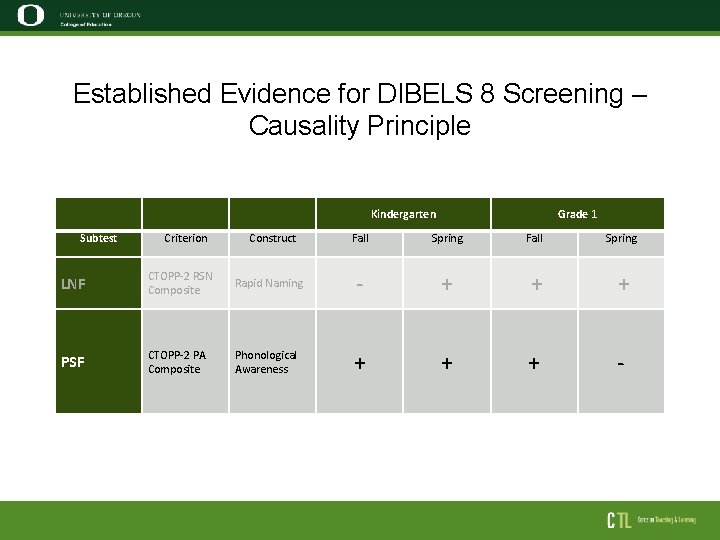
Task: Select PSF Grade 1 Spring minus sign
Action: point(620,364)
